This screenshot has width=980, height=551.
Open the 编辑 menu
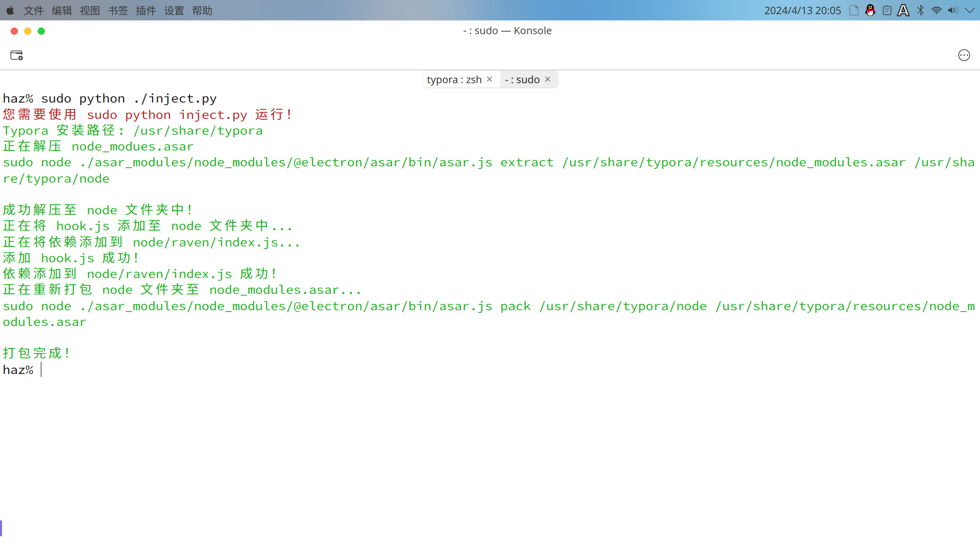tap(62, 10)
